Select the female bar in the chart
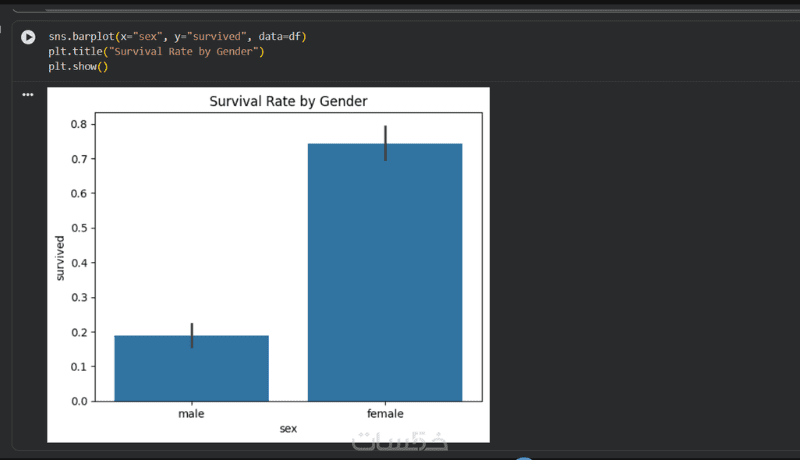The width and height of the screenshot is (800, 460). tap(385, 272)
